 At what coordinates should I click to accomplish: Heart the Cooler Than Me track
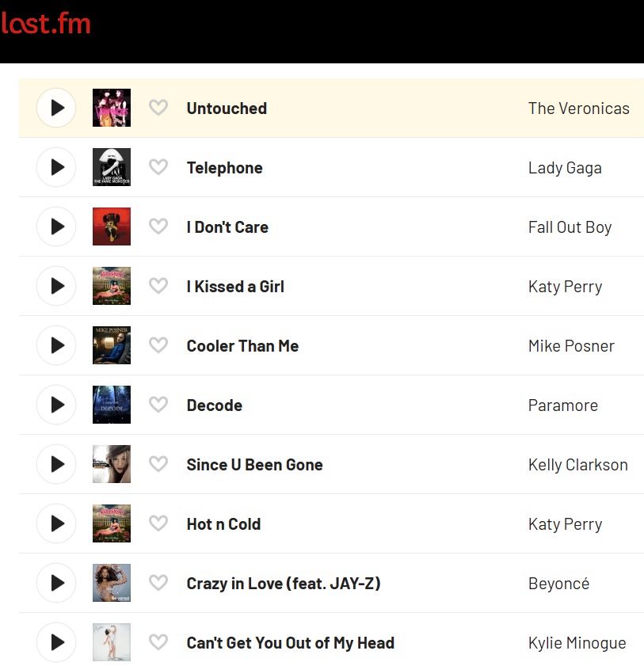click(x=158, y=345)
